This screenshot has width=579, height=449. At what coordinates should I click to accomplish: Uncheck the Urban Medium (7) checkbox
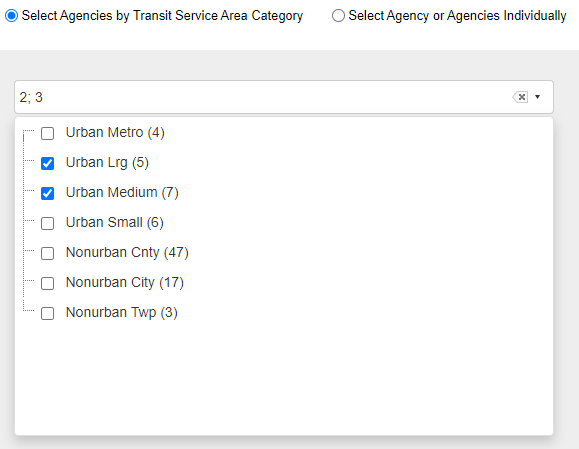(x=47, y=193)
